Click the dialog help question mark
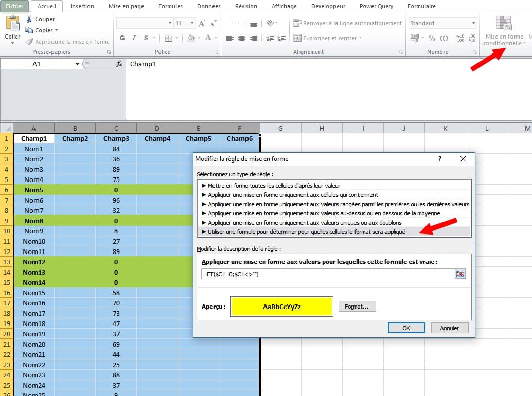The height and width of the screenshot is (396, 532). (x=439, y=159)
